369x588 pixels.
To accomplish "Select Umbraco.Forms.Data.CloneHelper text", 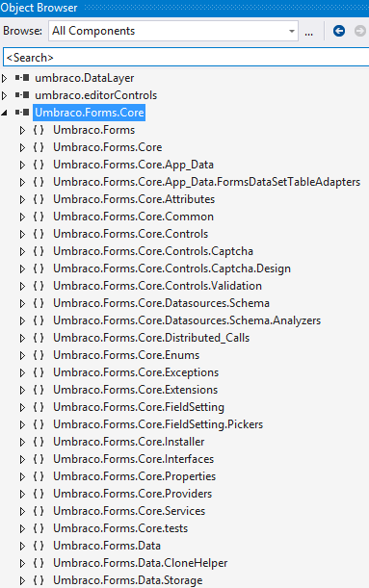I will (x=141, y=563).
